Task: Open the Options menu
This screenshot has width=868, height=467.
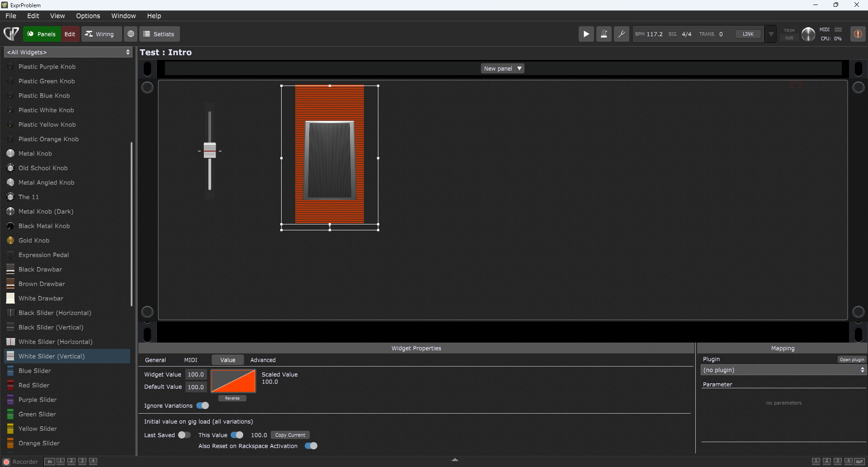Action: 88,16
